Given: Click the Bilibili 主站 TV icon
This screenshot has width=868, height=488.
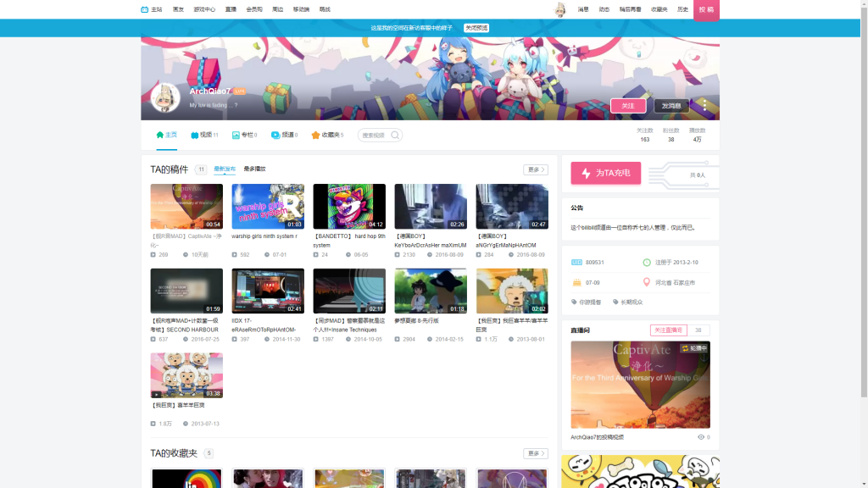Looking at the screenshot, I should pyautogui.click(x=145, y=9).
